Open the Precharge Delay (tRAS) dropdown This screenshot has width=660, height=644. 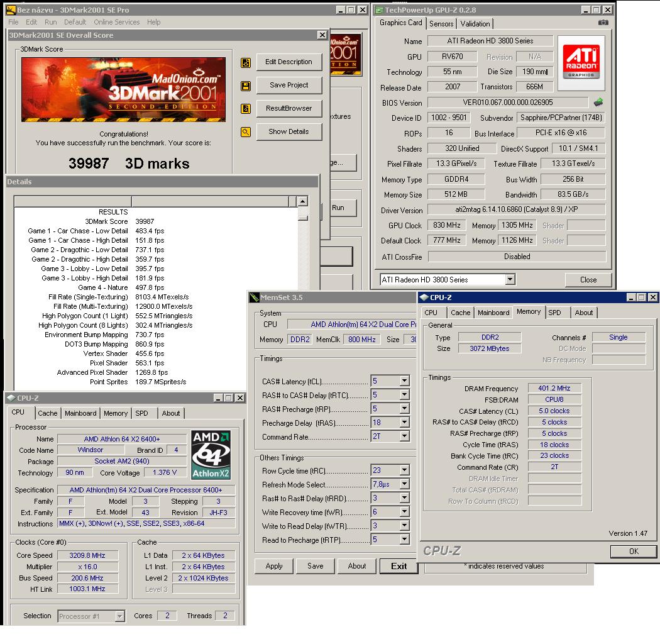(404, 423)
